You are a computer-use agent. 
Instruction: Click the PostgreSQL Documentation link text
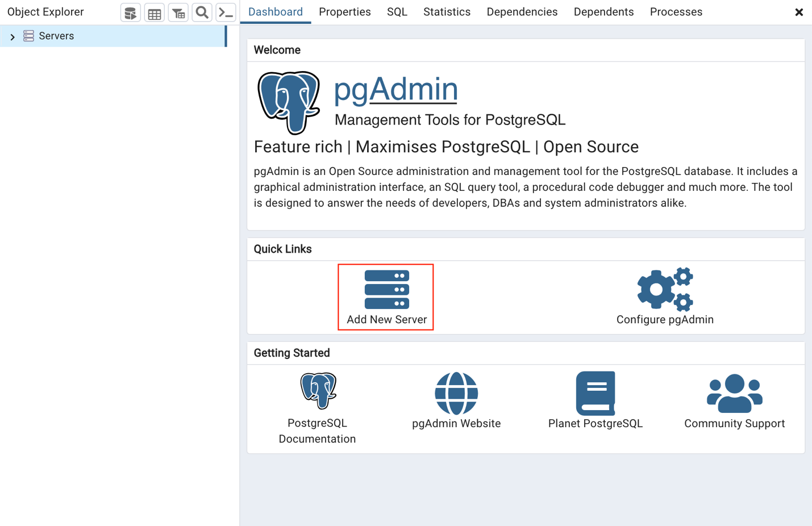[x=318, y=431]
